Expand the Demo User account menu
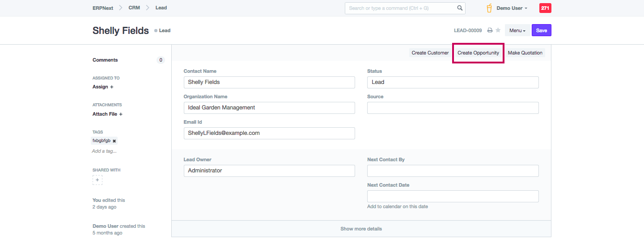 [512, 8]
